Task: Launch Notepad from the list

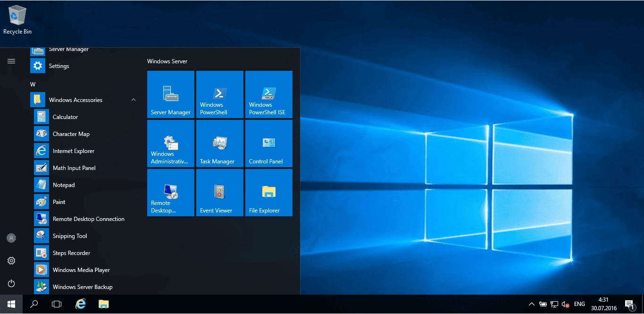Action: [85, 185]
